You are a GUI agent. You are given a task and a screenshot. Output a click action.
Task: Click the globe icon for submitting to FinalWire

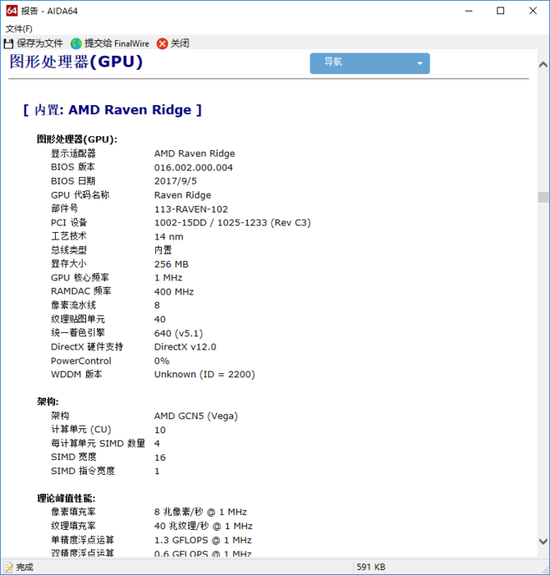(x=76, y=44)
